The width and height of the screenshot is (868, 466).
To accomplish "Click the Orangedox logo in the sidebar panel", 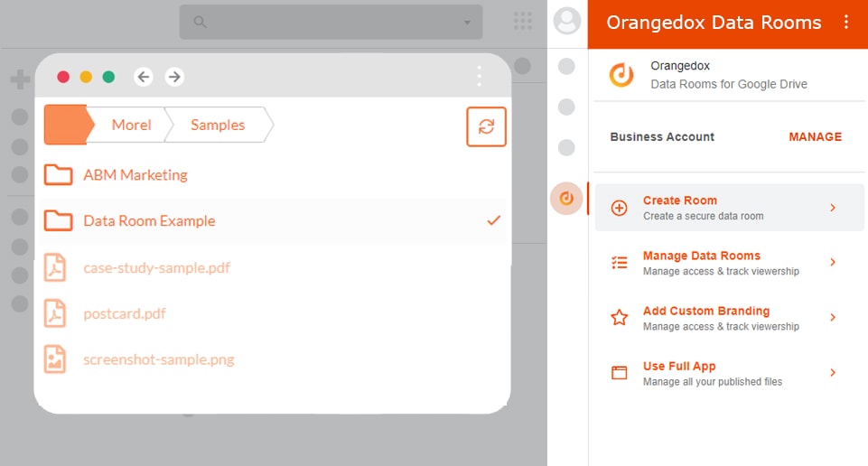I will tap(621, 75).
